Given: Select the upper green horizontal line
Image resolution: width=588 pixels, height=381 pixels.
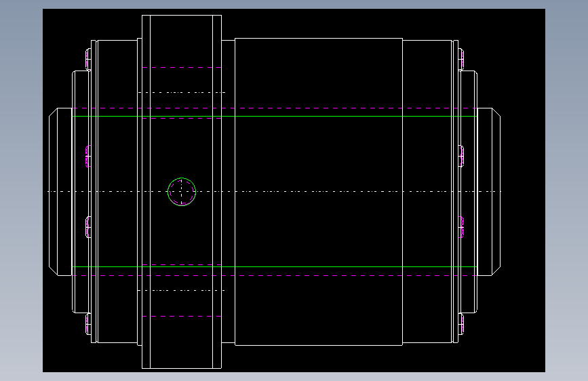Looking at the screenshot, I should (275, 116).
